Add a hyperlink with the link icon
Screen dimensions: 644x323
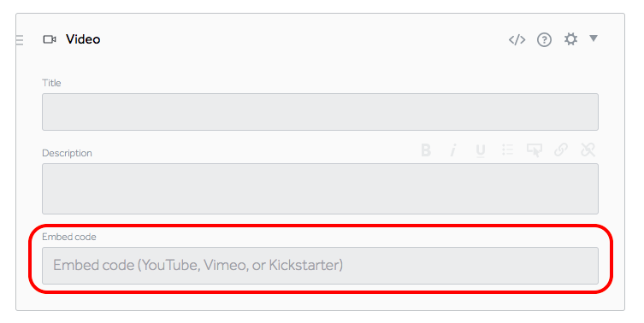coord(561,150)
